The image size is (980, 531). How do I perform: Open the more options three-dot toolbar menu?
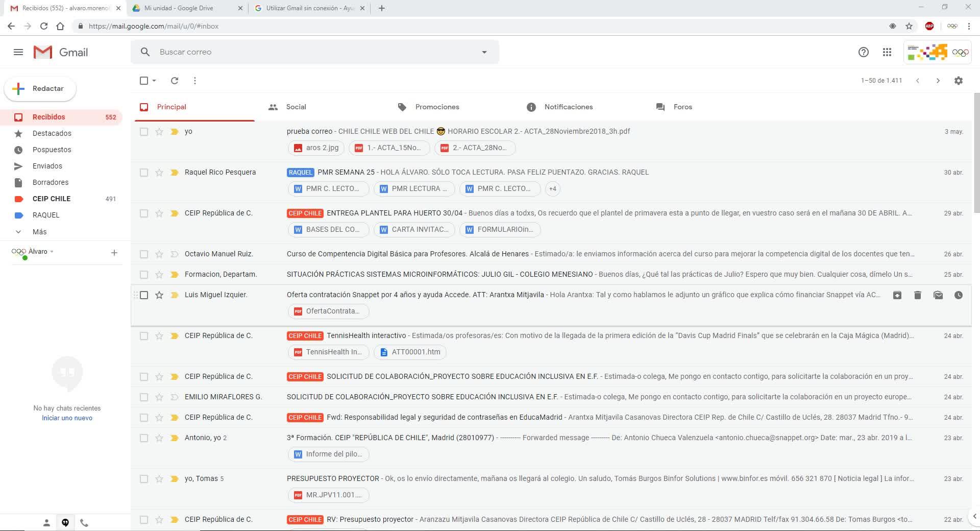(x=195, y=81)
